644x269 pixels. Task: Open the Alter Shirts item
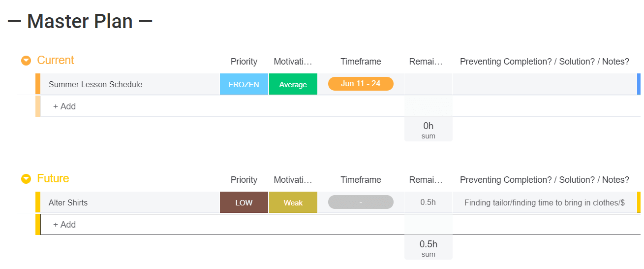(x=68, y=202)
